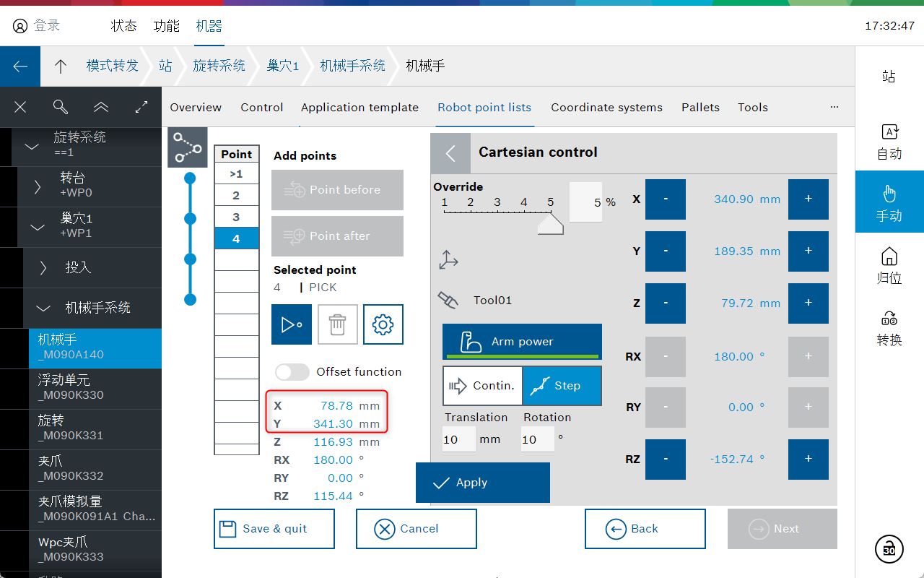Click the Apply button
Viewport: 924px width, 578px height.
coord(482,483)
